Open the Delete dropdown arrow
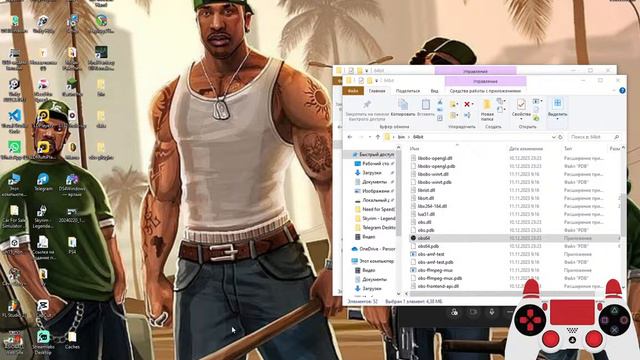The image size is (640, 360). coord(473,104)
